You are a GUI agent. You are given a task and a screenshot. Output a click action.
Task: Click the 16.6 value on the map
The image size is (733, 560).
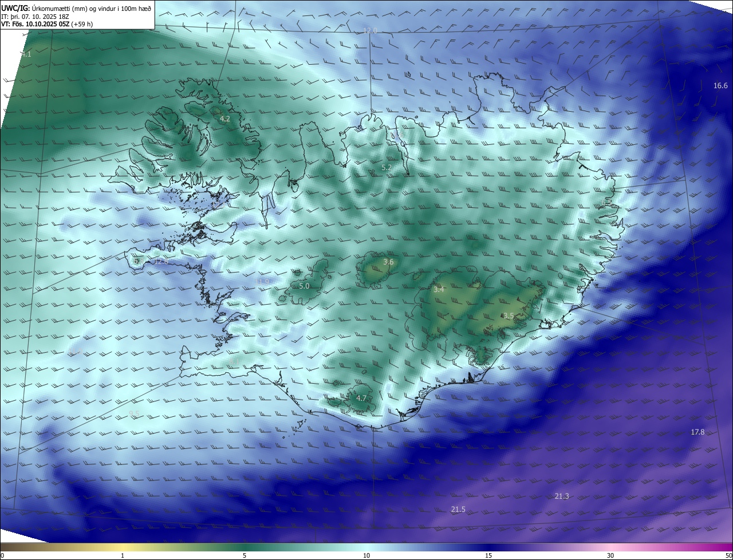pyautogui.click(x=720, y=86)
